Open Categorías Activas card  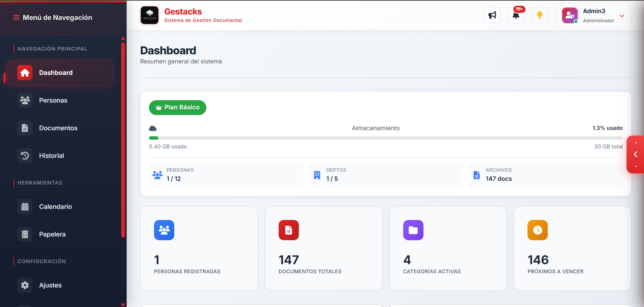[x=448, y=248]
